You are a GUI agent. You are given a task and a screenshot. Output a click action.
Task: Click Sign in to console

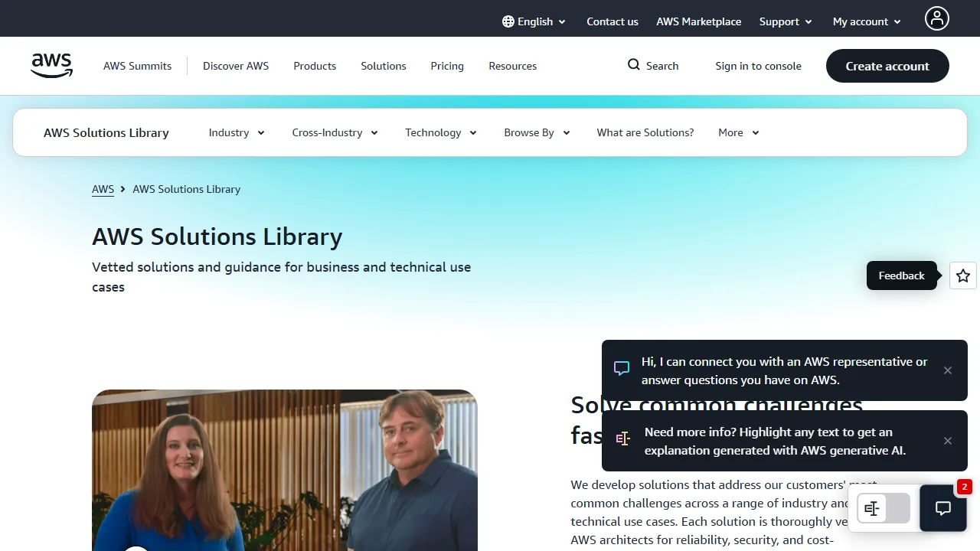click(759, 66)
